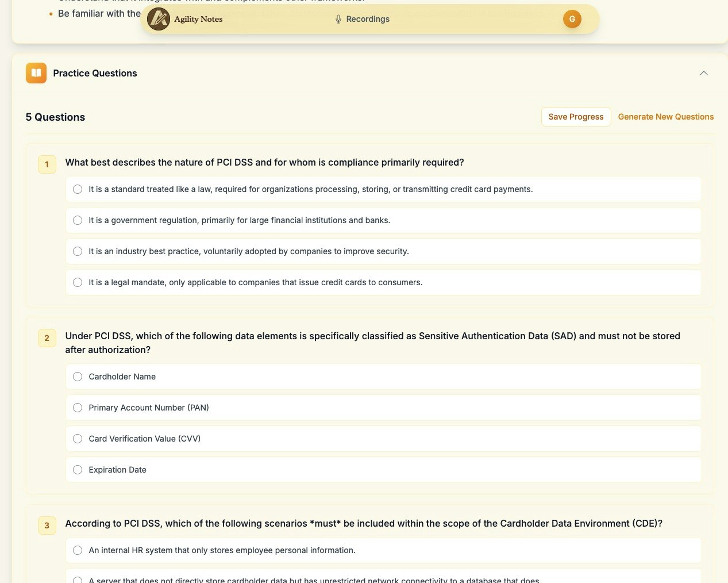Select the 'industry best practice' answer

(383, 251)
